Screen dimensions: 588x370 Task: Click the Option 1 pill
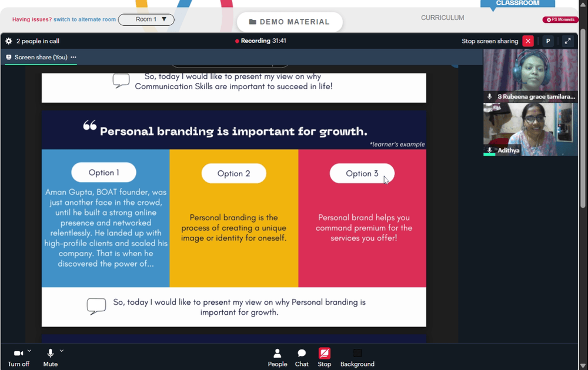[103, 173]
